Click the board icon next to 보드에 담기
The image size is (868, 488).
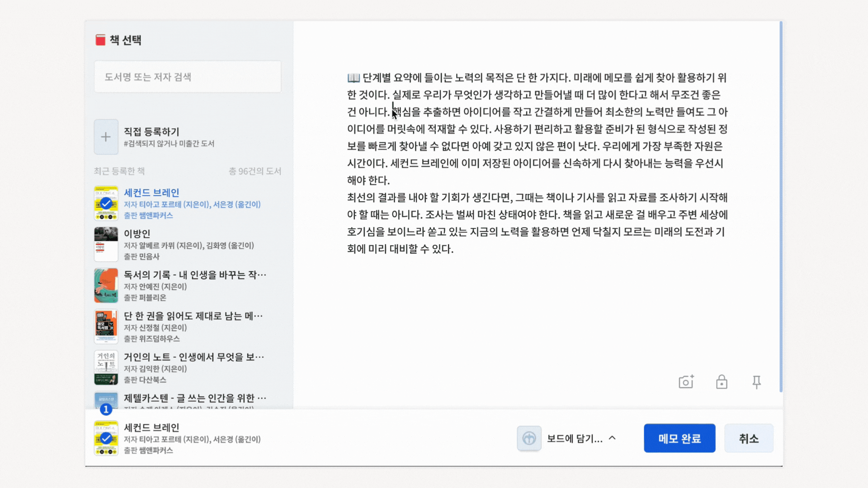[529, 438]
